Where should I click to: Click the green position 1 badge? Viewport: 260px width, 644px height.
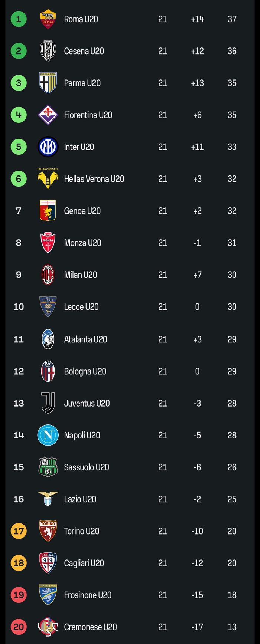[x=19, y=19]
